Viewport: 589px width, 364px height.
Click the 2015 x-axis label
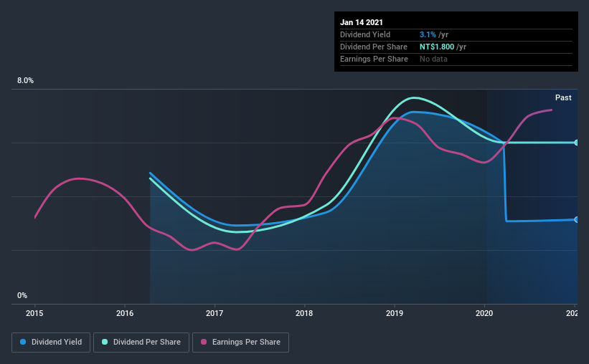tap(34, 313)
